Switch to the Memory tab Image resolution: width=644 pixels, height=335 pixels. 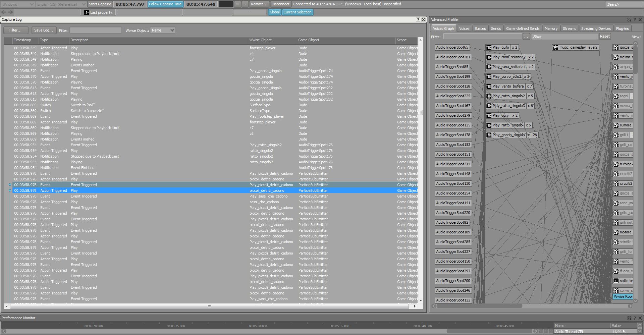click(x=551, y=29)
